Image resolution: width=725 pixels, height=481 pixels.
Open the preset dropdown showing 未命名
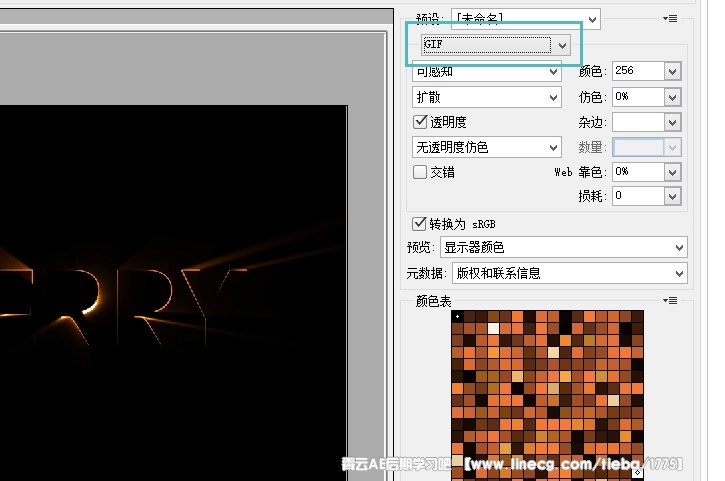526,19
